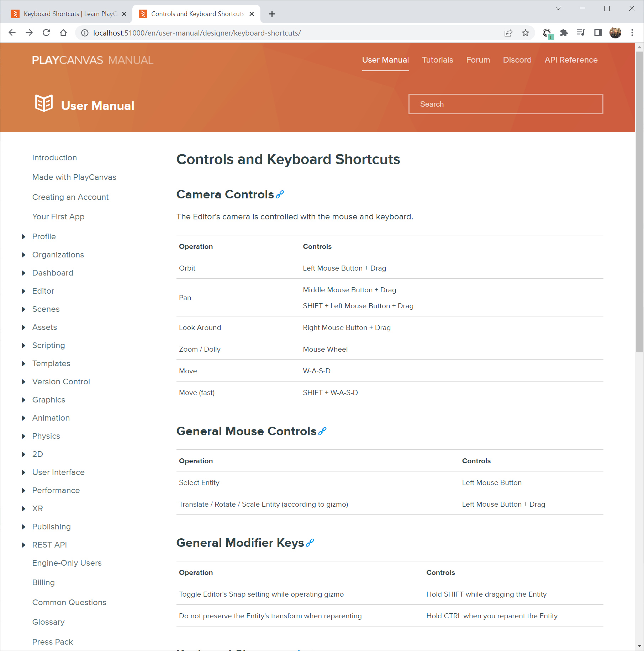Click the scrollbar down arrow
This screenshot has width=644, height=651.
pos(639,646)
